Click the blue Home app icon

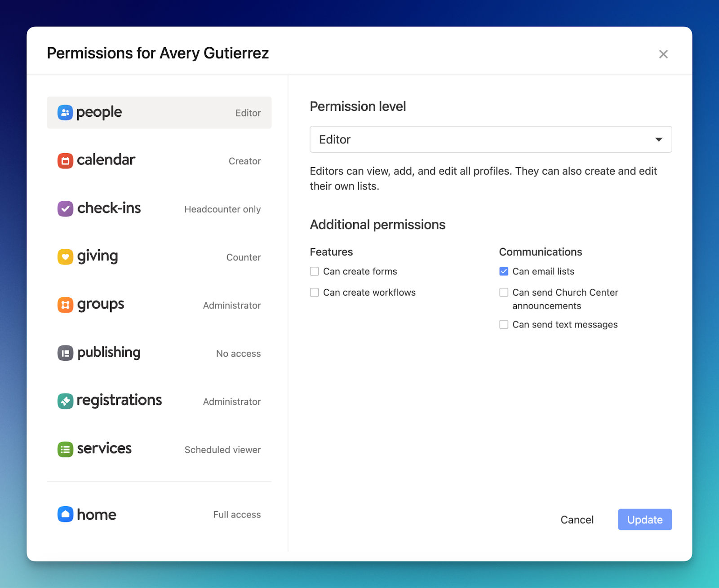65,514
